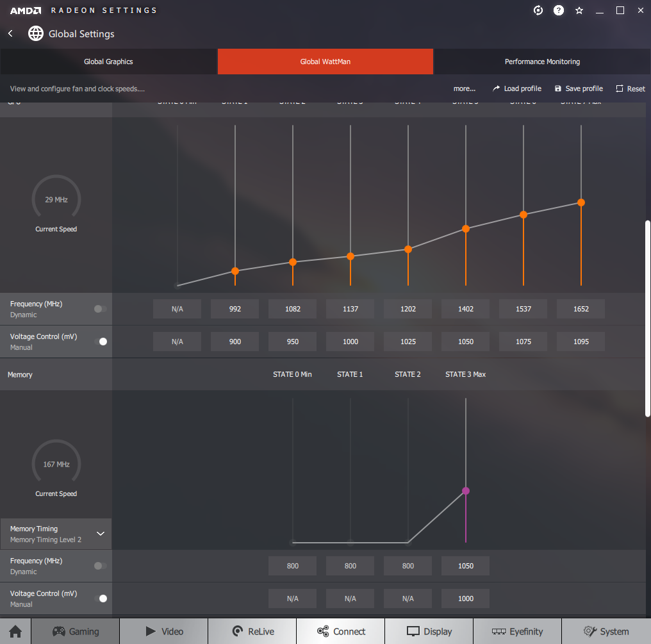The width and height of the screenshot is (651, 644).
Task: Select the Global WattMan tab
Action: pyautogui.click(x=325, y=62)
